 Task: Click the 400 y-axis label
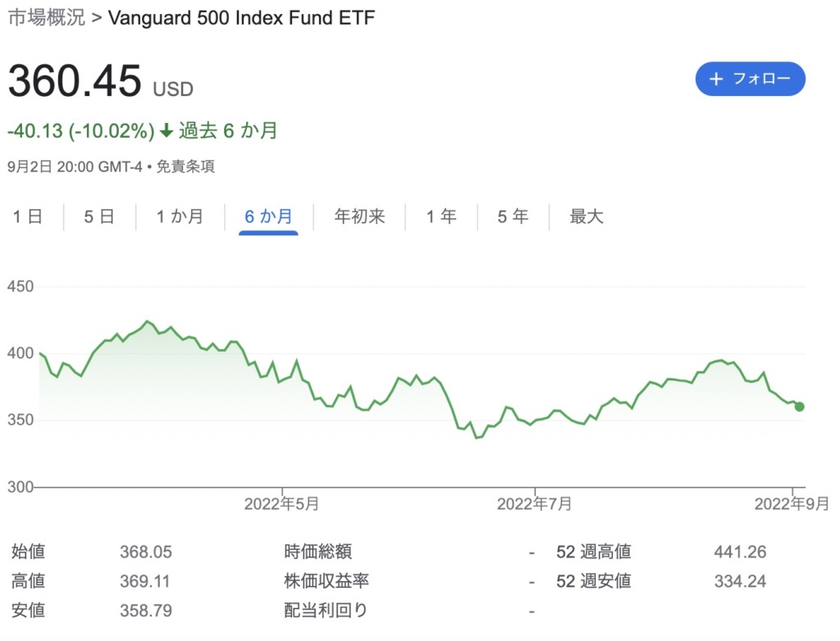21,353
